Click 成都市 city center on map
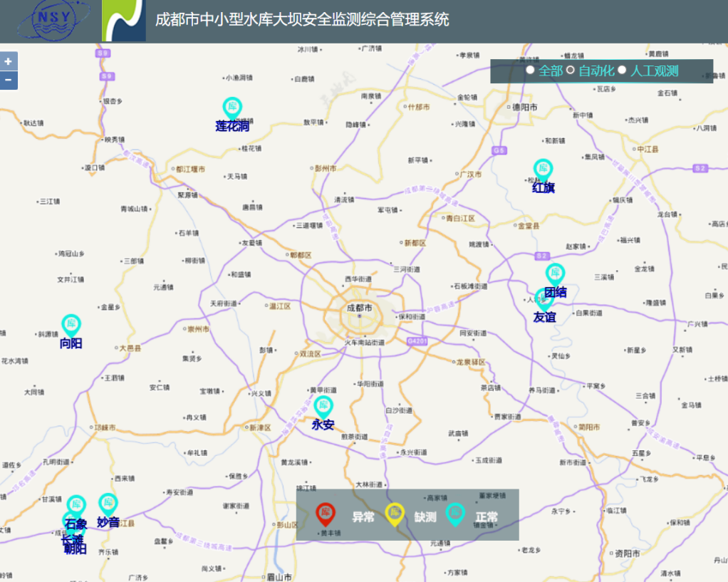Image resolution: width=728 pixels, height=582 pixels. pos(358,308)
